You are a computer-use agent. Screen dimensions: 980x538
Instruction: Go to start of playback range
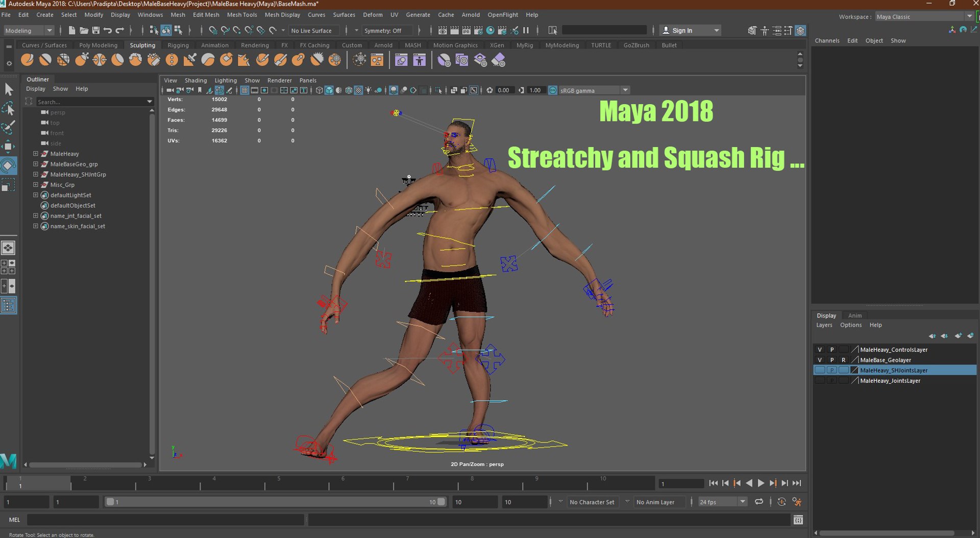(713, 483)
